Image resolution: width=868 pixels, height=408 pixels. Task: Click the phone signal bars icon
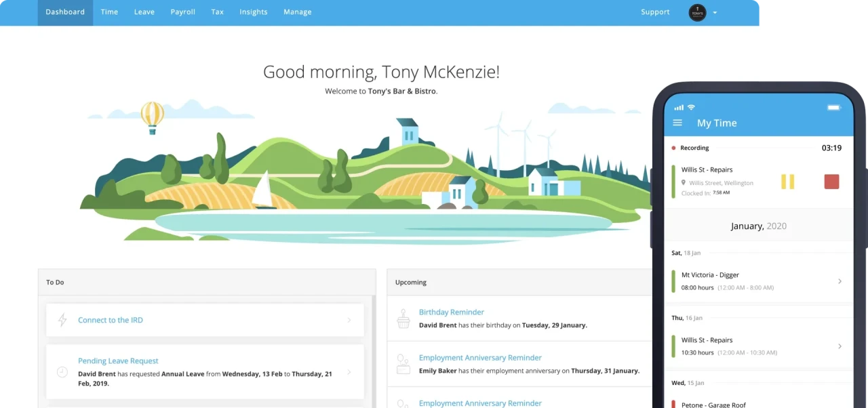click(x=679, y=108)
